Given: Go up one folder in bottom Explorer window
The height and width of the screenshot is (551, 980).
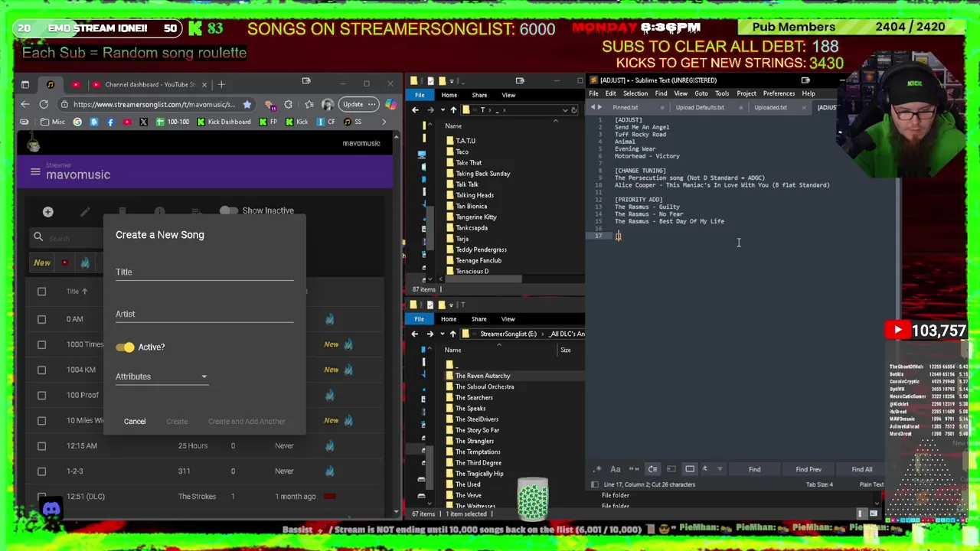Looking at the screenshot, I should pyautogui.click(x=452, y=334).
